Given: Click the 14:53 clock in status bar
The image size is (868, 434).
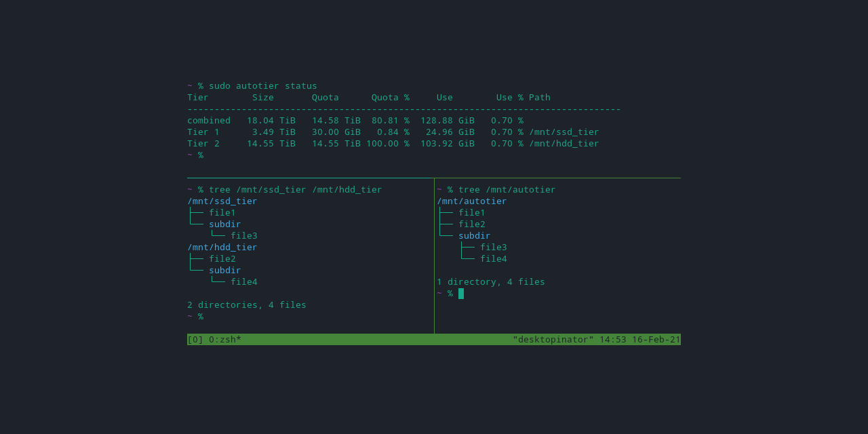Looking at the screenshot, I should click(613, 339).
